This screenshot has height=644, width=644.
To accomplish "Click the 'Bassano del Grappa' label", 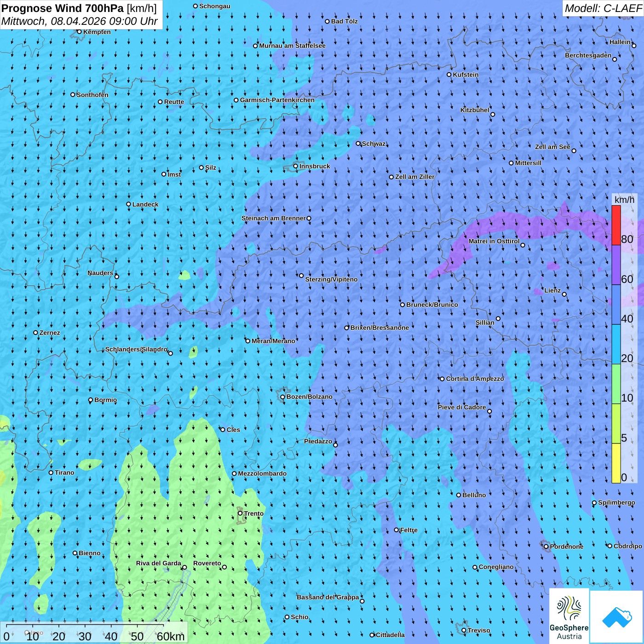I will (x=328, y=597).
